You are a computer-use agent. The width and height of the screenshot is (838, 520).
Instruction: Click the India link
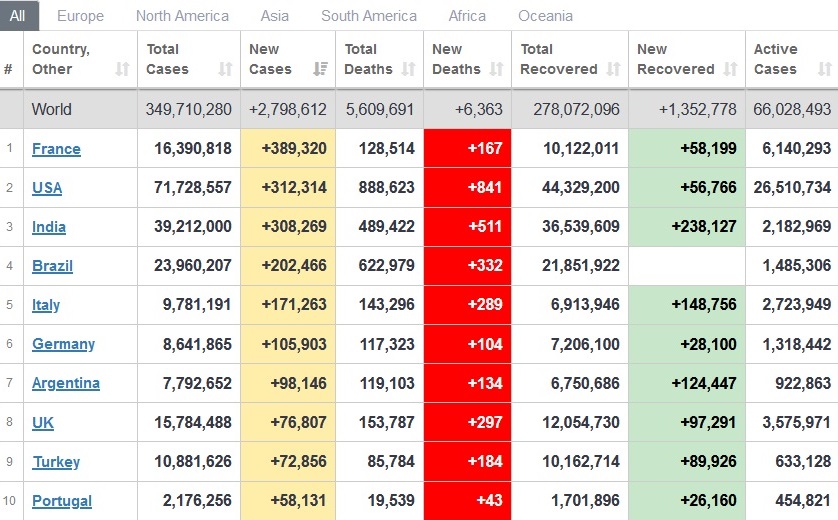48,227
